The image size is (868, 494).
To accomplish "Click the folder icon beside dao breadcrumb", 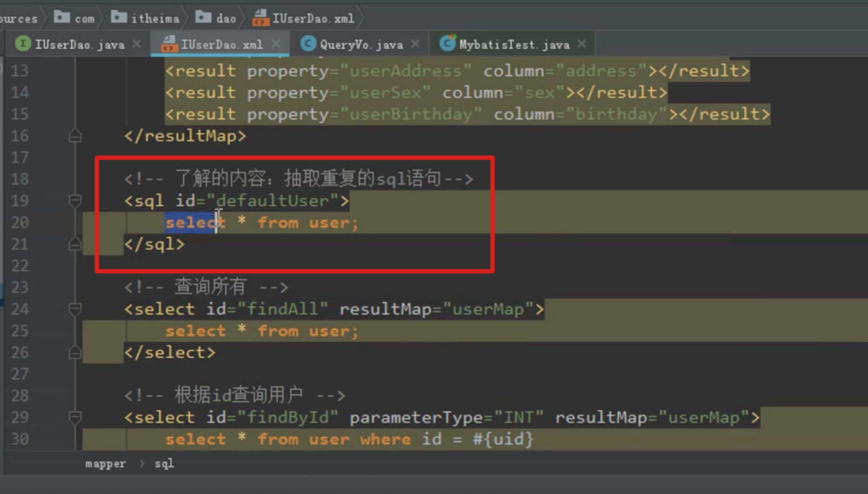I will pyautogui.click(x=204, y=17).
